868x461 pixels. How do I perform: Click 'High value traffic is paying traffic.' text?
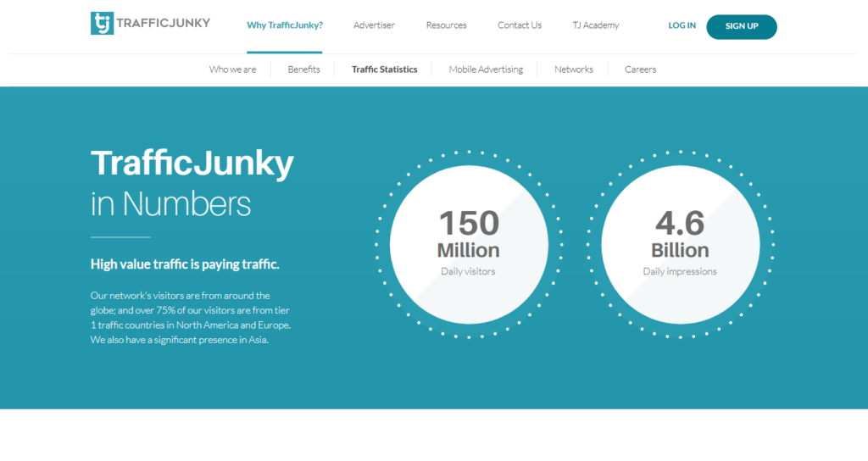tap(185, 264)
